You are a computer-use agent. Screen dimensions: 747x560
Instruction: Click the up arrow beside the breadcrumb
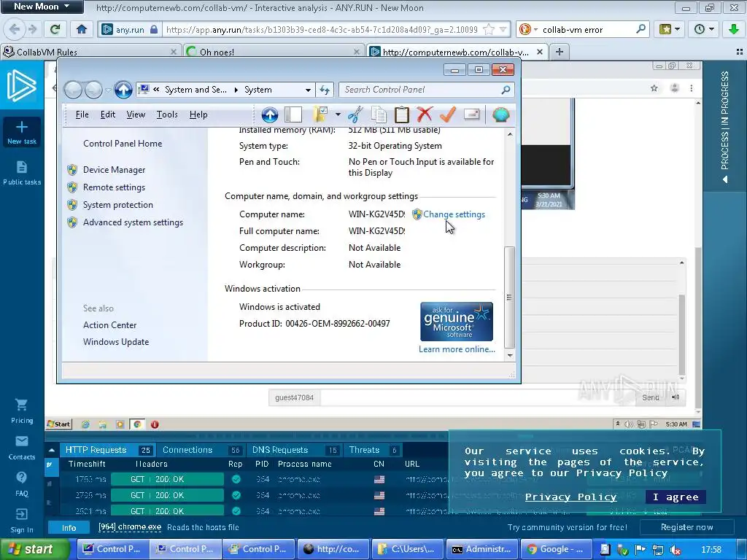point(123,90)
